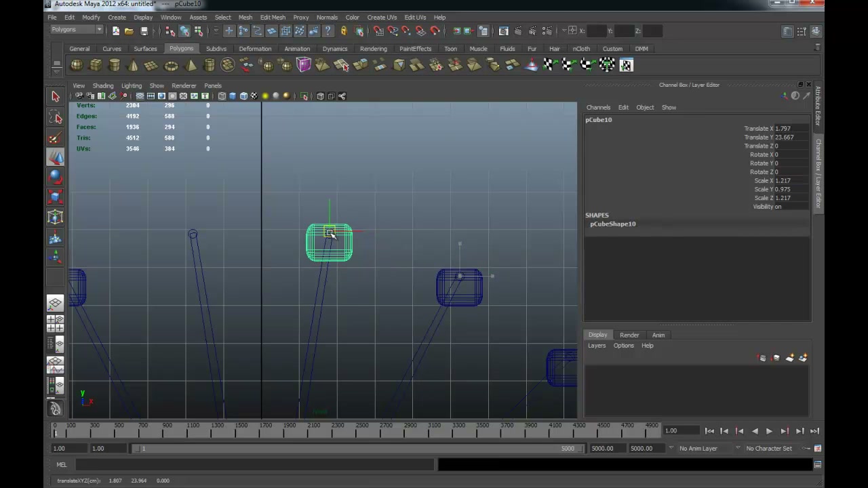Choose the Paint Selection tool
868x488 pixels.
tap(56, 138)
